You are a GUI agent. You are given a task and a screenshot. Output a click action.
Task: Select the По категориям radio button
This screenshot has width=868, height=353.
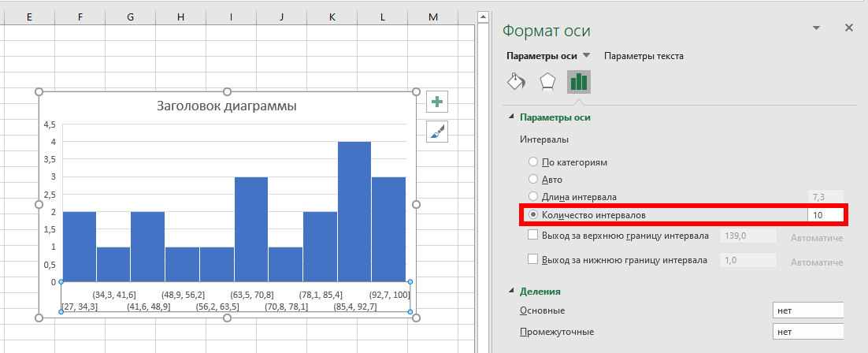pyautogui.click(x=533, y=162)
